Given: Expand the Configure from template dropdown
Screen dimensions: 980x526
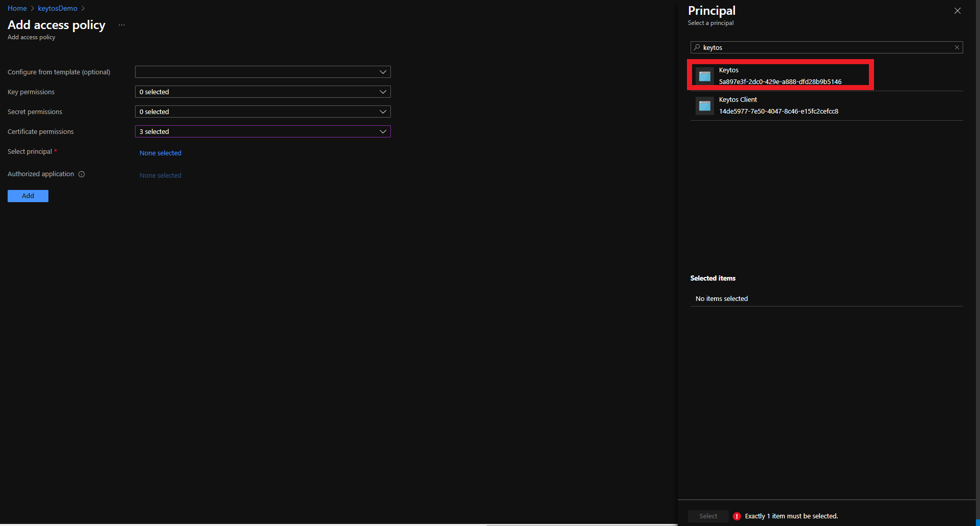Looking at the screenshot, I should click(262, 72).
